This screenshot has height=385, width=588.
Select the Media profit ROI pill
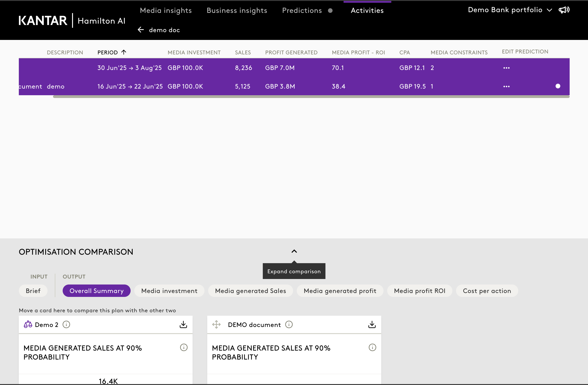point(420,291)
